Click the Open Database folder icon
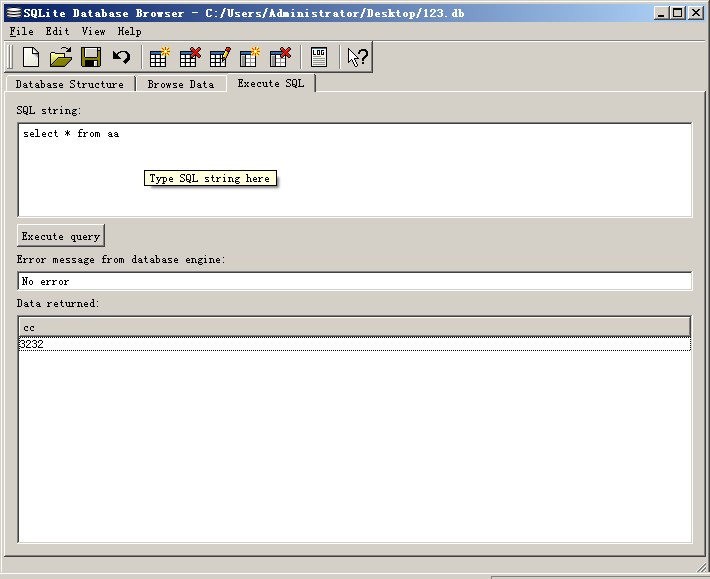 pyautogui.click(x=61, y=57)
